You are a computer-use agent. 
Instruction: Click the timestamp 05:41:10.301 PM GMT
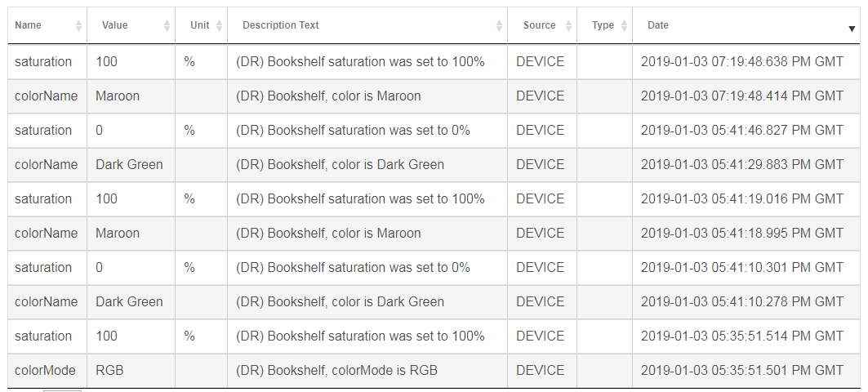741,268
